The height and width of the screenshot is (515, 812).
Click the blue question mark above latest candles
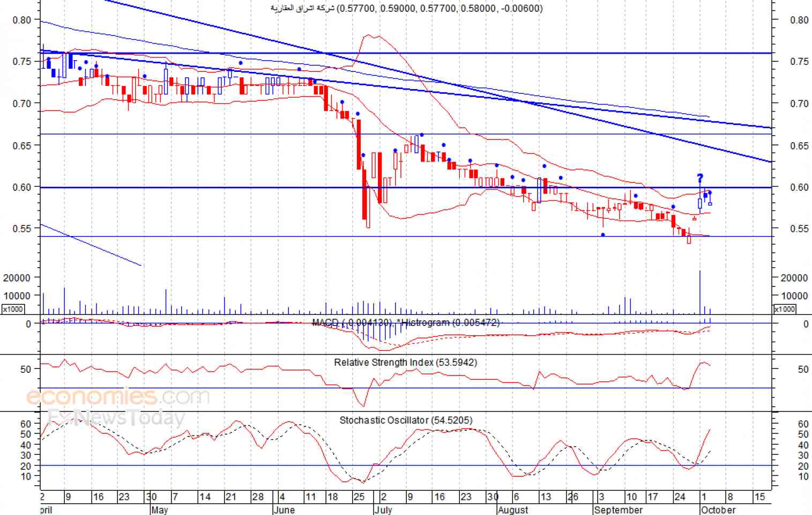(x=700, y=178)
